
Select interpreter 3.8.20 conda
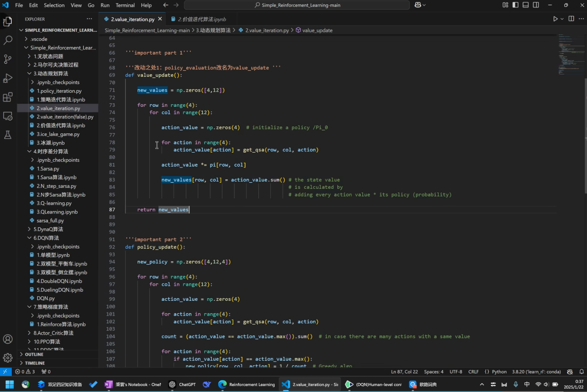click(x=536, y=371)
